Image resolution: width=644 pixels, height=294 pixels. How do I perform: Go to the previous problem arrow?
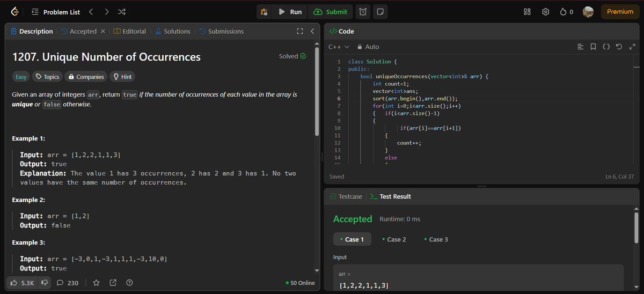click(x=91, y=12)
